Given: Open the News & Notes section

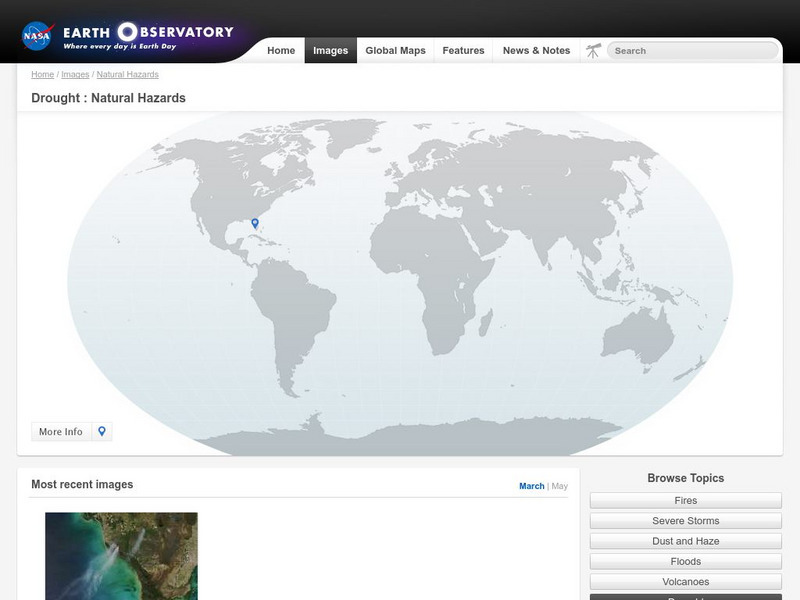Looking at the screenshot, I should (536, 49).
